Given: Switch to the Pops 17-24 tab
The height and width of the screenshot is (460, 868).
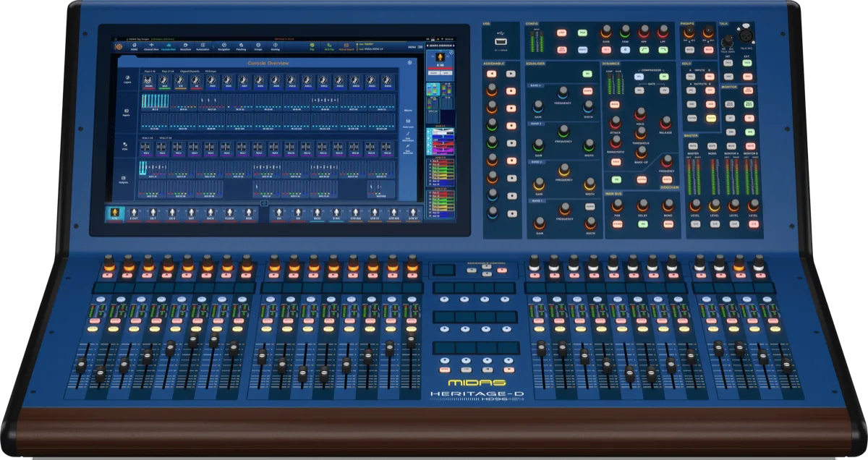Looking at the screenshot, I should pyautogui.click(x=168, y=71).
